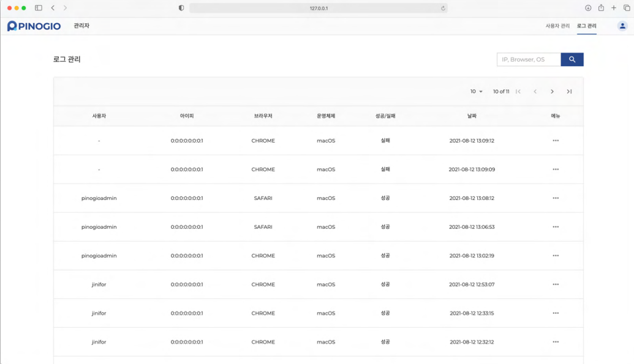Jump to the first page of logs
Viewport: 634px width, 364px height.
[x=518, y=92]
